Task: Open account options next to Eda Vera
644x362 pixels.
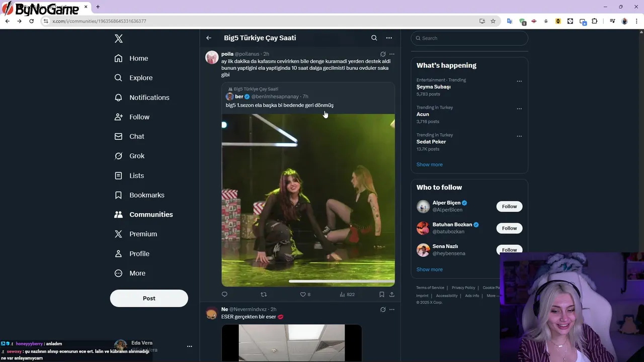Action: click(x=190, y=346)
